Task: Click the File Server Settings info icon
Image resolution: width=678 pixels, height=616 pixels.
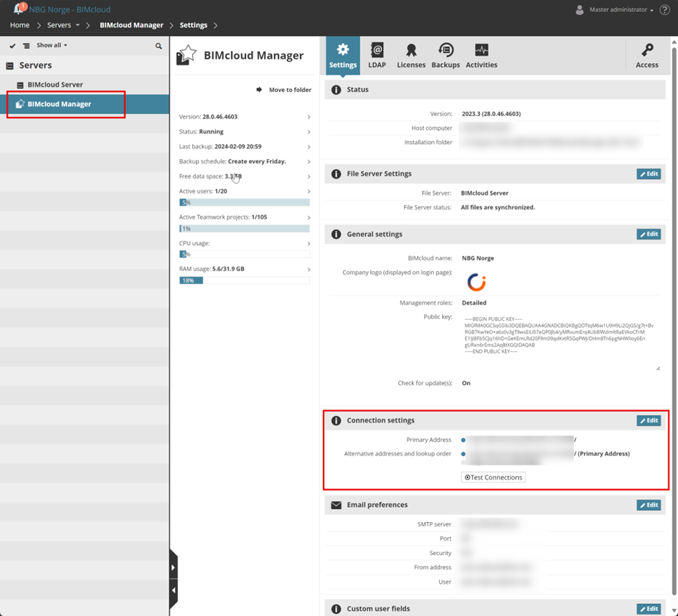Action: point(336,174)
